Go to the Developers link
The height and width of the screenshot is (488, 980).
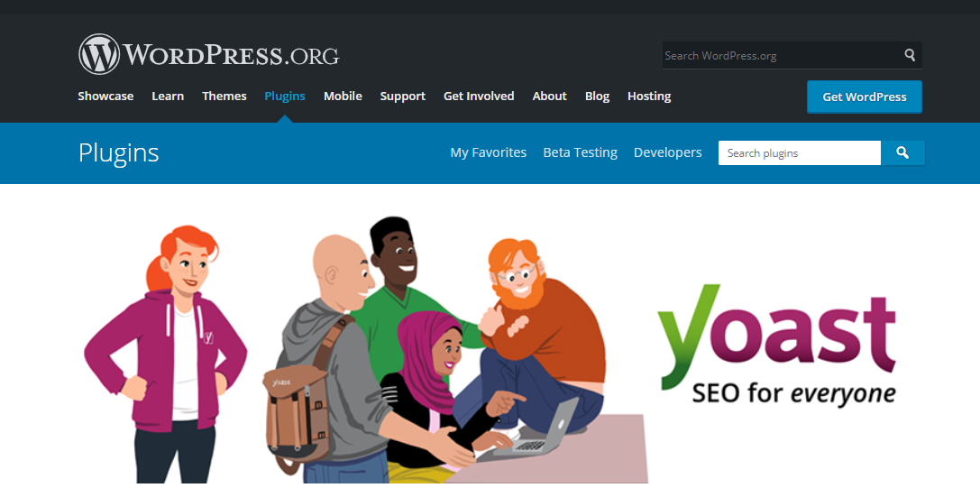(x=667, y=152)
